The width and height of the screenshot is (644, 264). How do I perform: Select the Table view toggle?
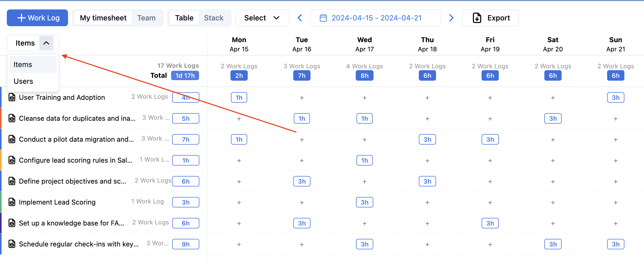pyautogui.click(x=184, y=18)
